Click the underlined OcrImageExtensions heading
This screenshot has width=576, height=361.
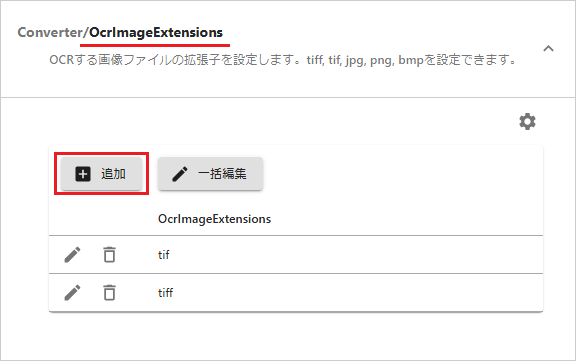(156, 32)
